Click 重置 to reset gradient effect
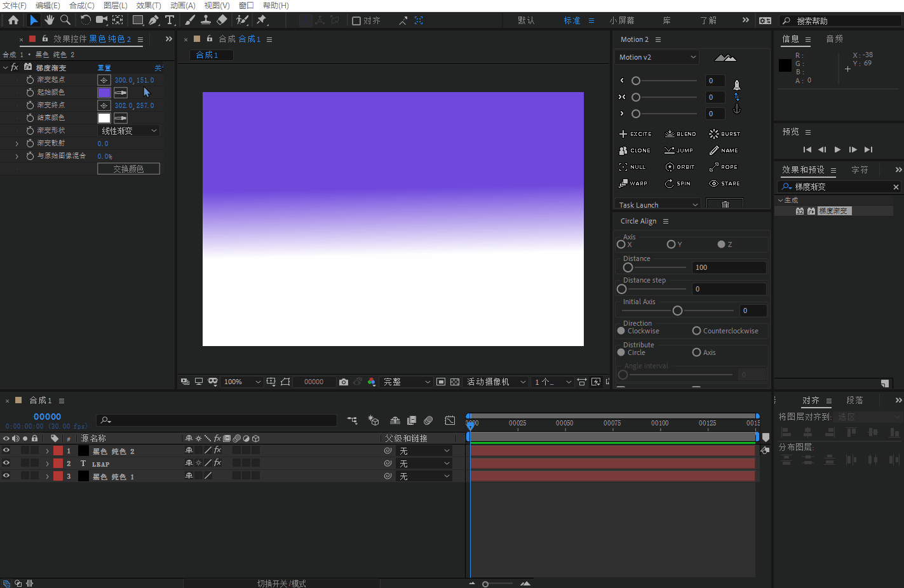Screen dimensions: 904x588 coord(104,68)
